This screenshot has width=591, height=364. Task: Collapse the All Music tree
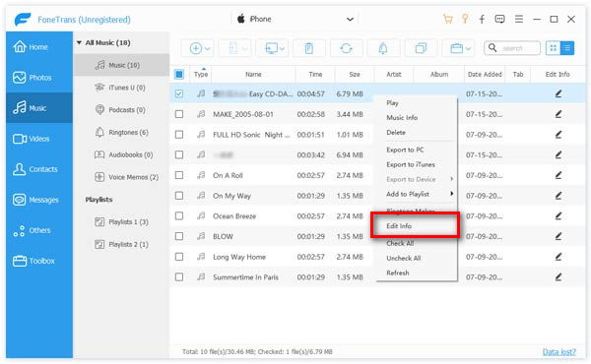click(x=79, y=42)
